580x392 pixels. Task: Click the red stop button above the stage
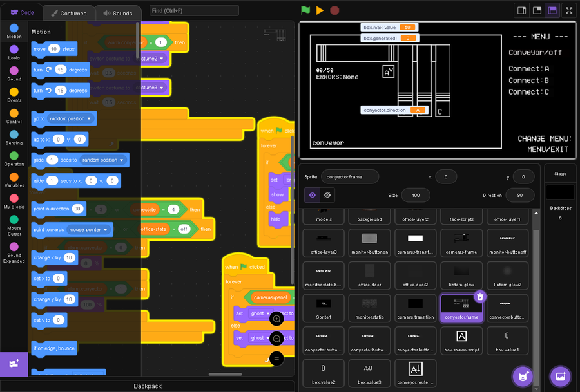click(334, 10)
